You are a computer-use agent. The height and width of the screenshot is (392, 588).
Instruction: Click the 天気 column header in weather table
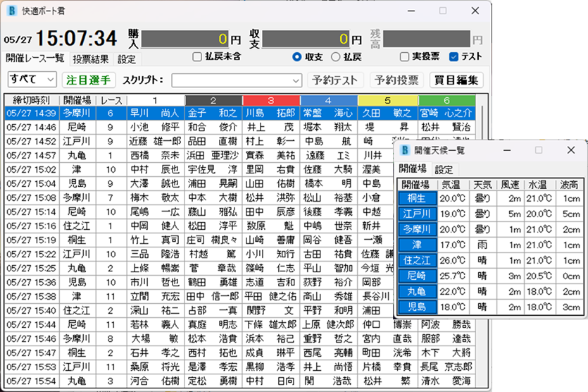pos(482,184)
